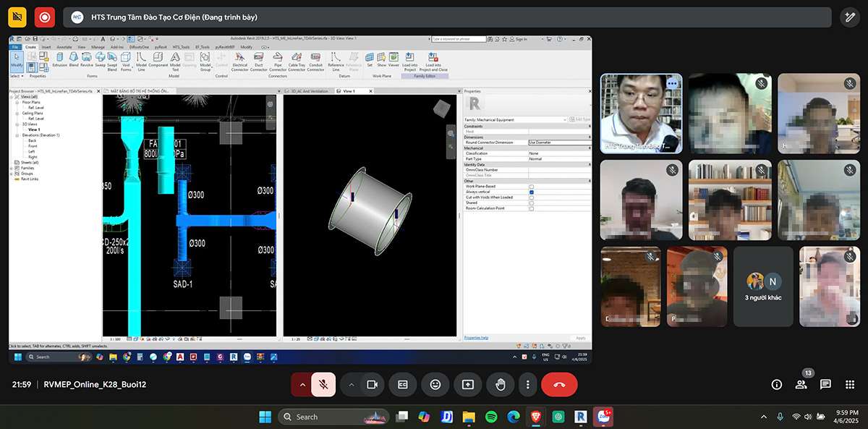
Task: Open Family: Mechanical Equipment type dropdown
Action: 516,119
